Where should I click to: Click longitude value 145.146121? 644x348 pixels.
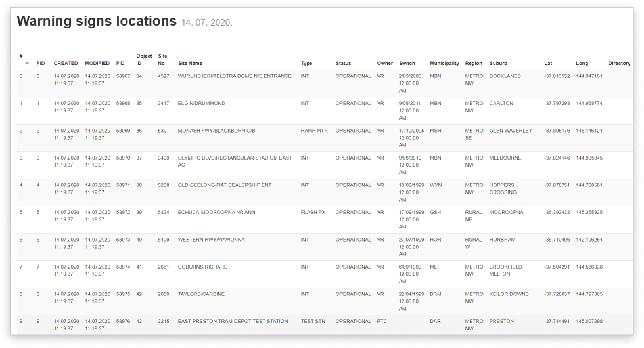tap(589, 131)
